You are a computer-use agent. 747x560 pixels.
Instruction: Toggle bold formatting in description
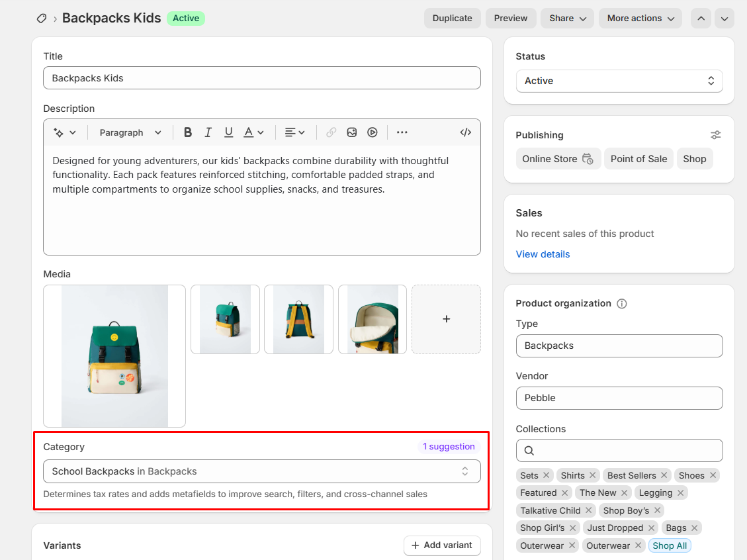[x=188, y=132]
